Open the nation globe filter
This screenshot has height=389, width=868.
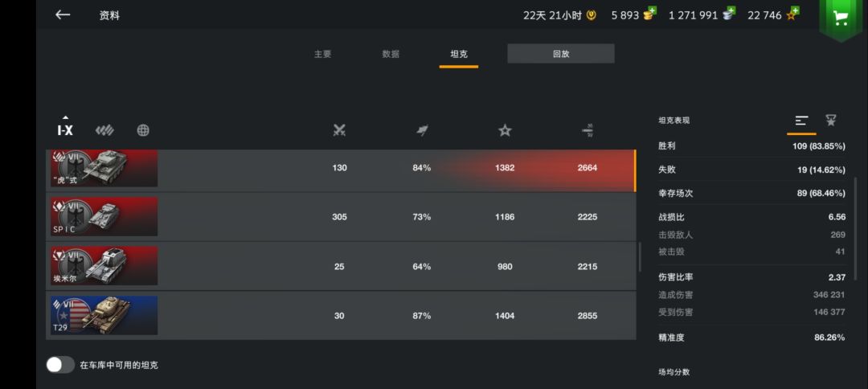(x=143, y=130)
